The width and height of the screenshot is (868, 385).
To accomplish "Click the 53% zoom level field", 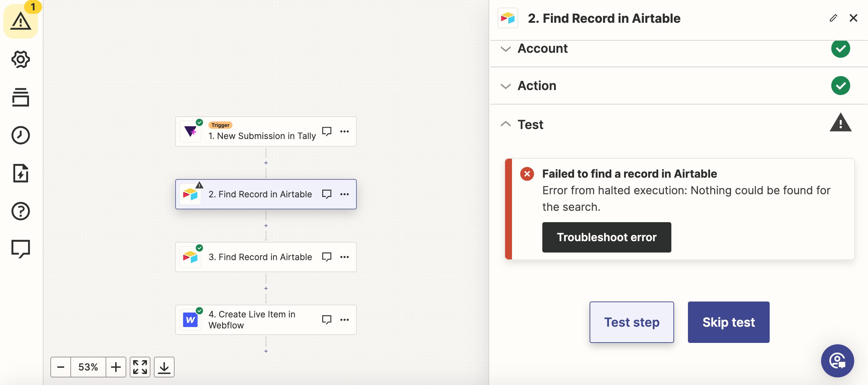I will [88, 367].
